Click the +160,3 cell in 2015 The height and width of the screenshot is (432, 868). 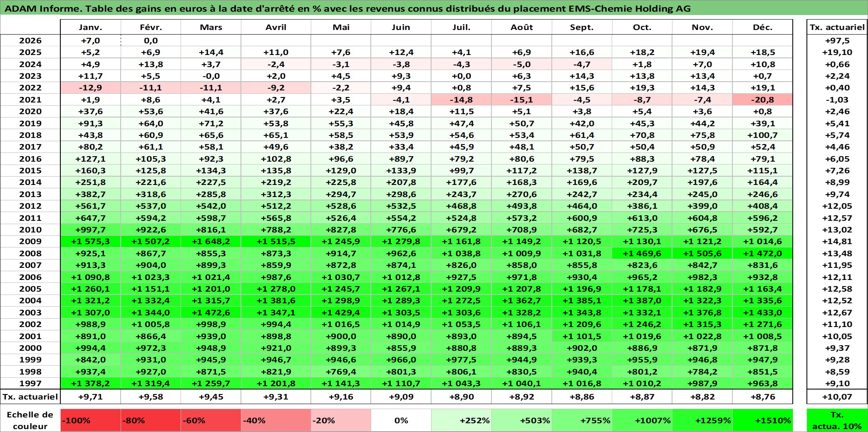click(x=91, y=170)
